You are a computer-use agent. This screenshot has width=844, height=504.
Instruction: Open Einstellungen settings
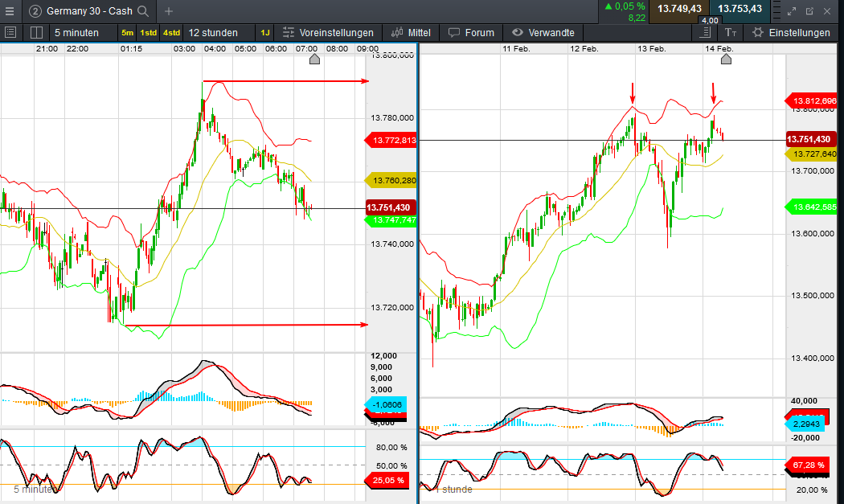click(791, 33)
